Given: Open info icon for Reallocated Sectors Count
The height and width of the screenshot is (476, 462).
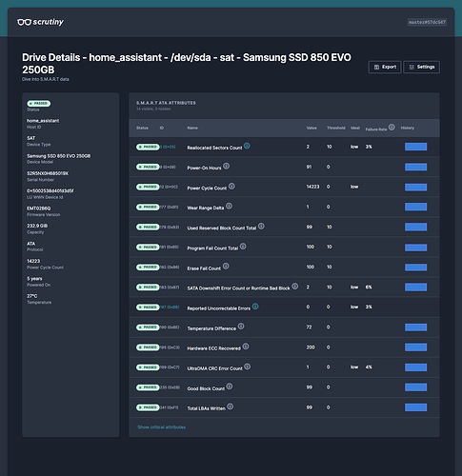Looking at the screenshot, I should pos(247,146).
